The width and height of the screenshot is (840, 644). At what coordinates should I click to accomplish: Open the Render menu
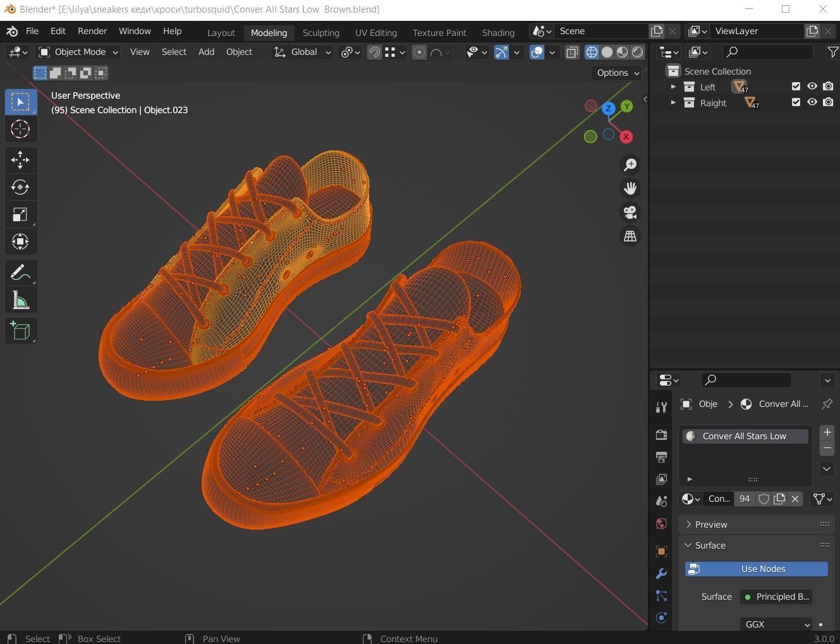click(x=92, y=31)
